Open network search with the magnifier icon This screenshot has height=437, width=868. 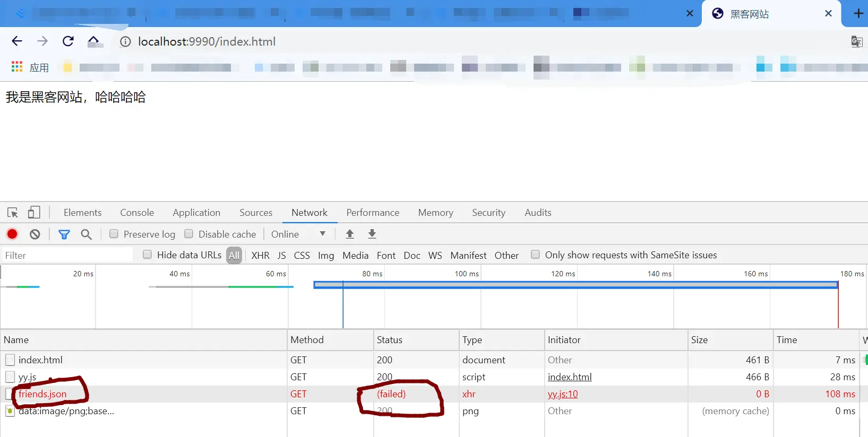pyautogui.click(x=86, y=234)
